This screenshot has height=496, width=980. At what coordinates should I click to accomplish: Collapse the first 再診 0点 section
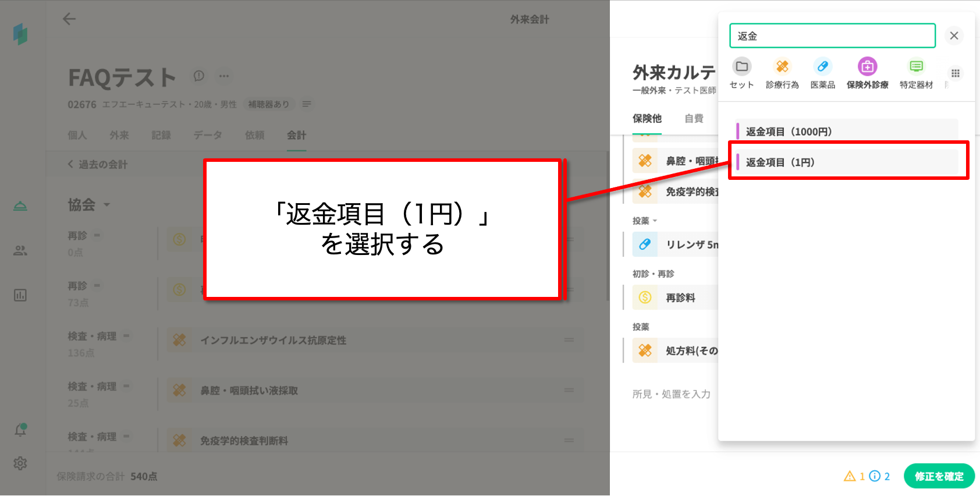[x=97, y=235]
